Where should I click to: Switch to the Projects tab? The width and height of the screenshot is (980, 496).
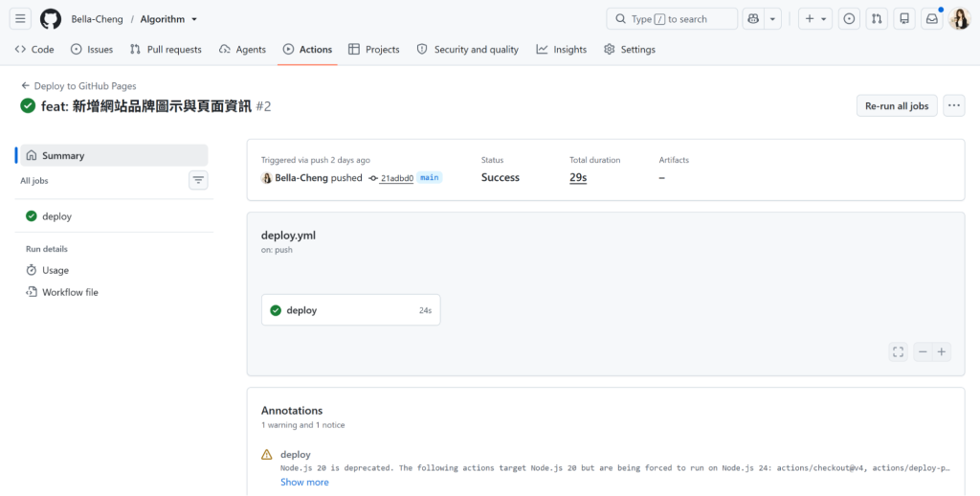374,50
